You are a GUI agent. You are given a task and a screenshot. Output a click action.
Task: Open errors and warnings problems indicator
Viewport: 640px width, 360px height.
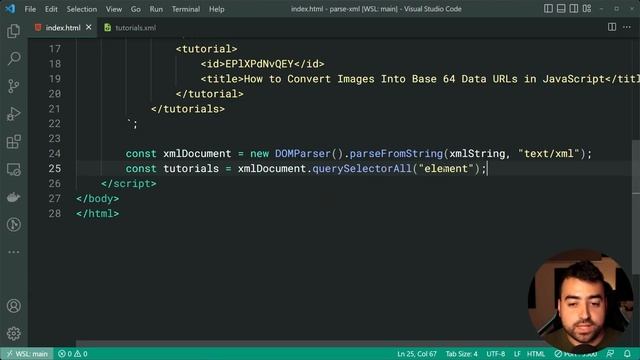pos(73,353)
